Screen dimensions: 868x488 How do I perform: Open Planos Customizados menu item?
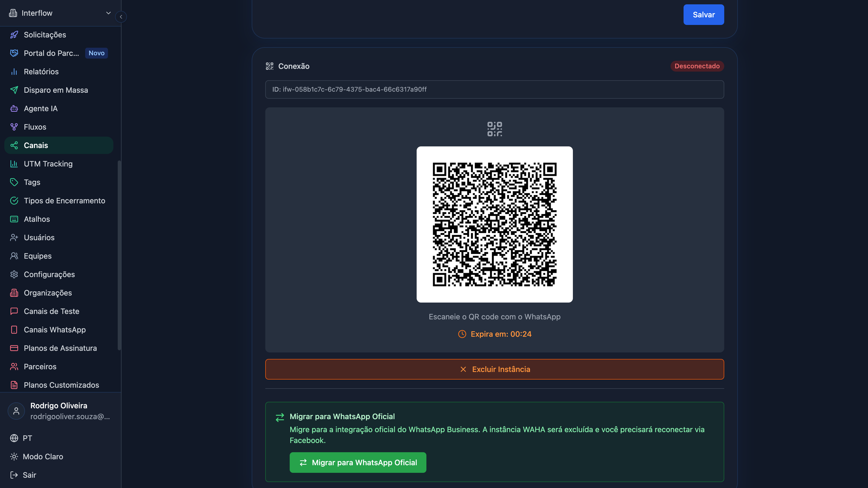pyautogui.click(x=59, y=385)
